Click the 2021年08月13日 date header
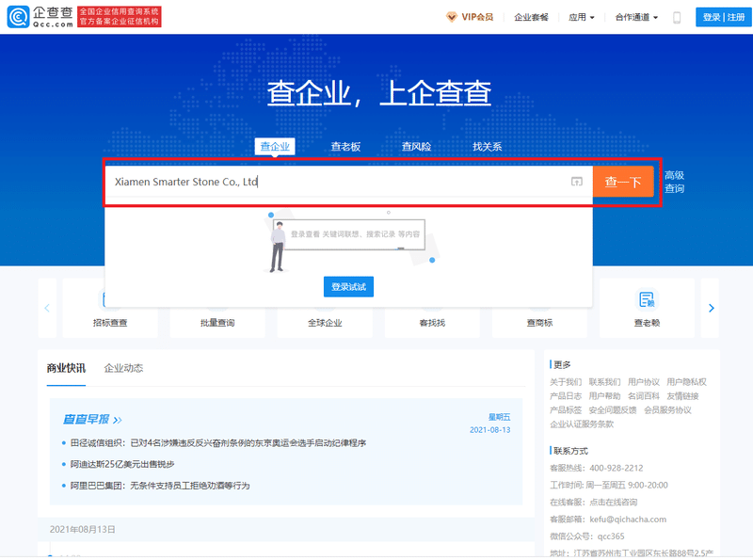The height and width of the screenshot is (560, 753). [x=83, y=529]
